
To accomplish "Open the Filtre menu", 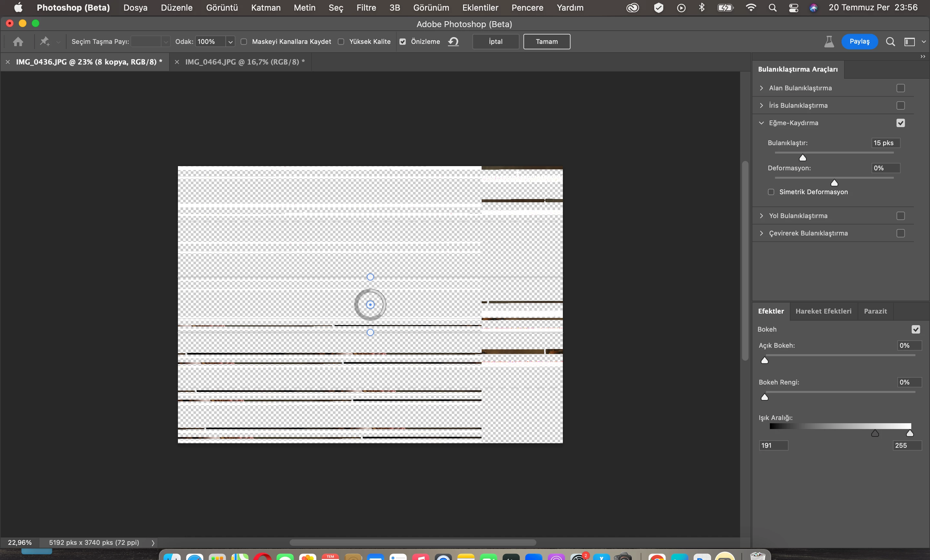I will pos(366,7).
